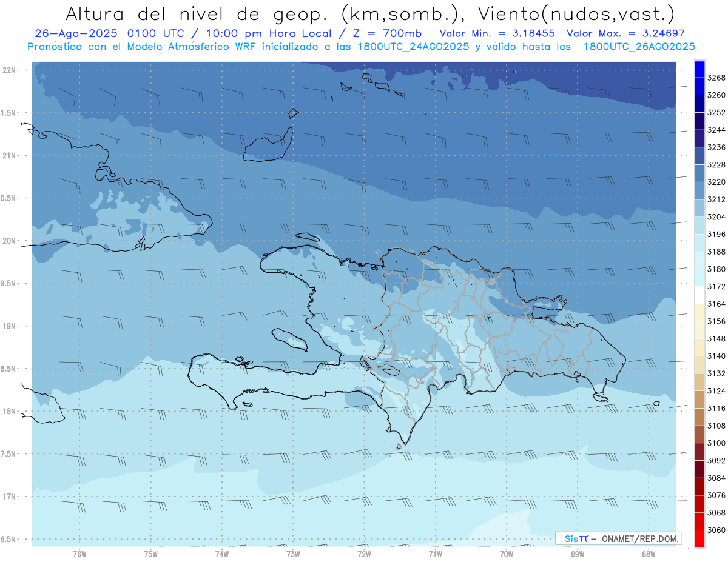Click the 69W longitude label
The height and width of the screenshot is (562, 728).
pyautogui.click(x=578, y=554)
